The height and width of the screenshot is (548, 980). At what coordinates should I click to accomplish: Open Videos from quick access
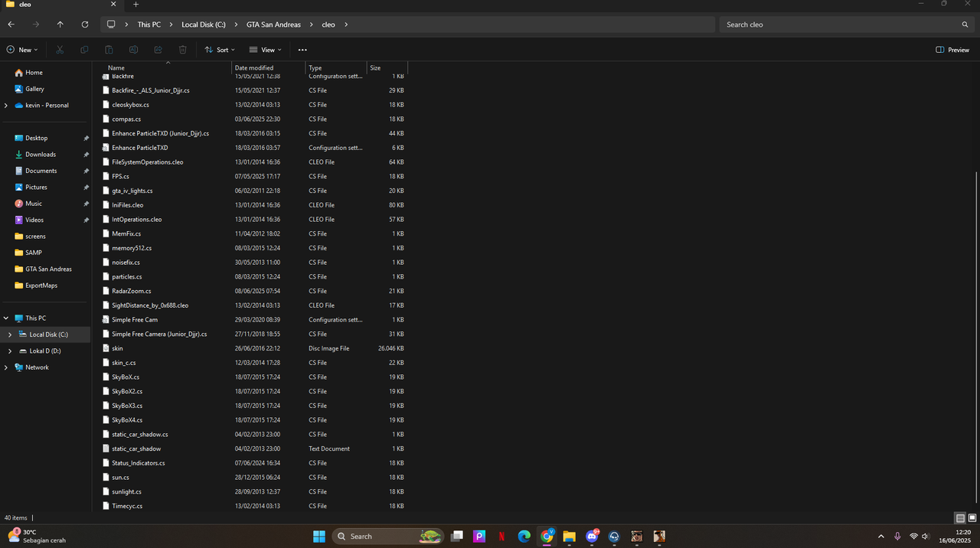(34, 220)
